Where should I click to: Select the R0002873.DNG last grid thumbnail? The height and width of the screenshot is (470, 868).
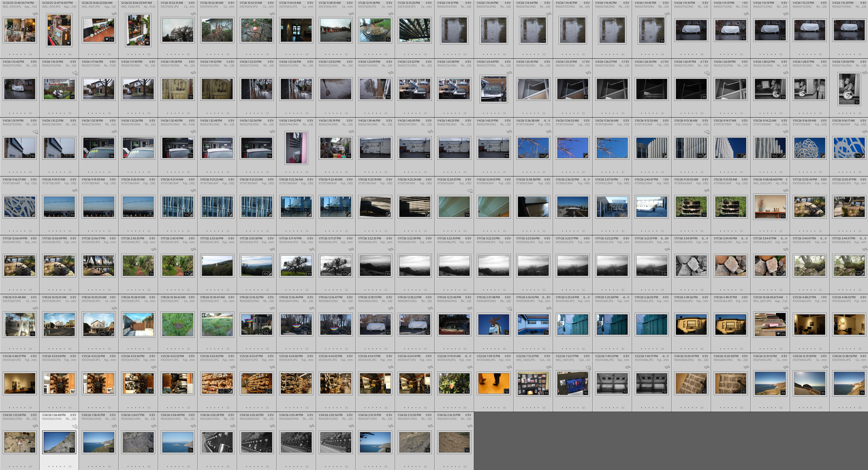click(x=454, y=442)
